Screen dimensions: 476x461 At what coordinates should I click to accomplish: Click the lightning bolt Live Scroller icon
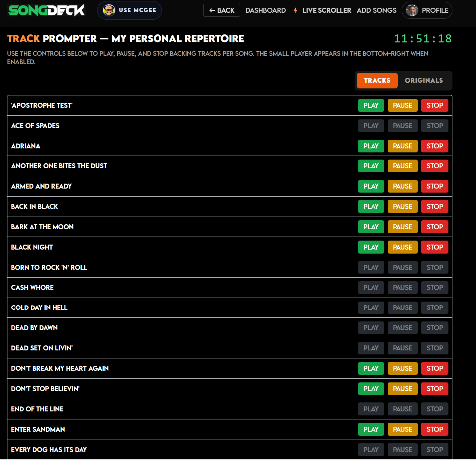pyautogui.click(x=295, y=11)
